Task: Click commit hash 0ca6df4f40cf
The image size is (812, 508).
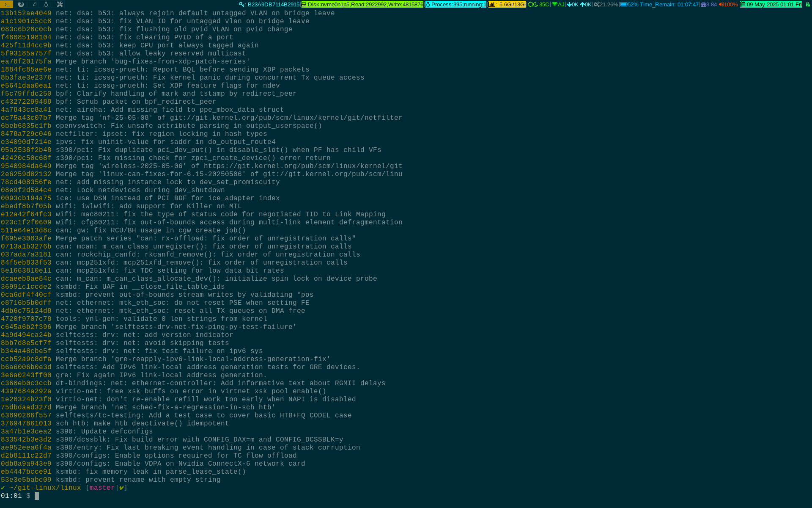Action: pos(26,295)
